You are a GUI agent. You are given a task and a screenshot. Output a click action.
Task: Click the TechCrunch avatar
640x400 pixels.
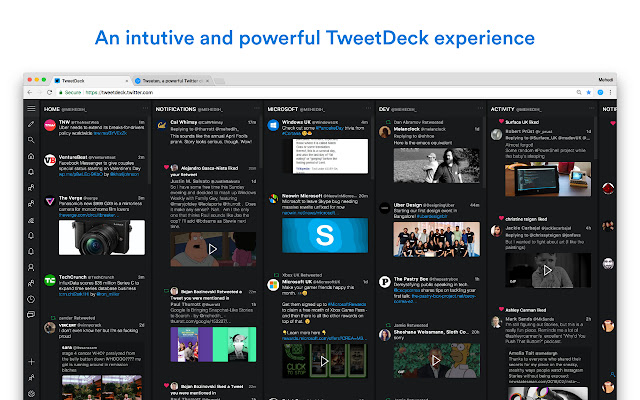(x=50, y=280)
